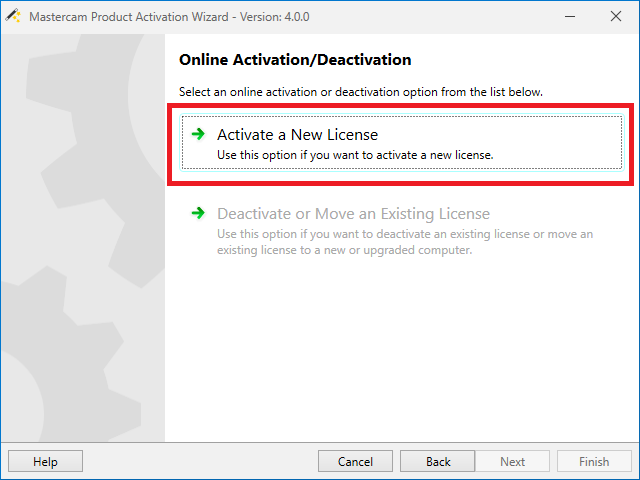
Task: Close the Product Activation Wizard window
Action: 615,16
